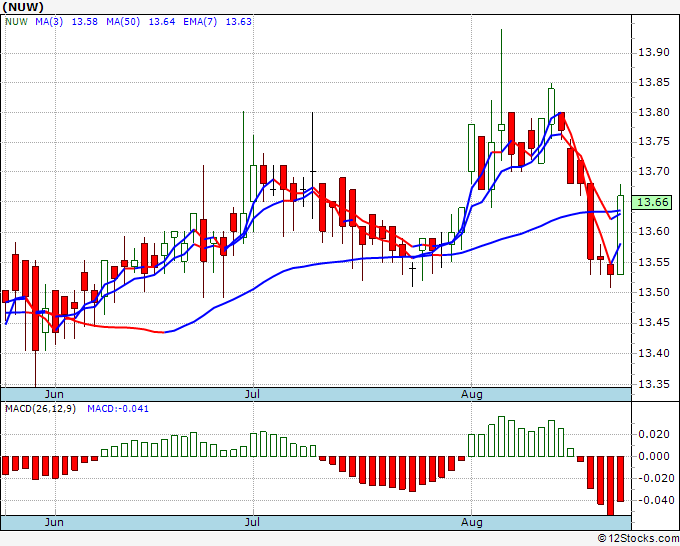Click the 0.020 MACD axis label
Image resolution: width=680 pixels, height=546 pixels.
click(x=654, y=434)
